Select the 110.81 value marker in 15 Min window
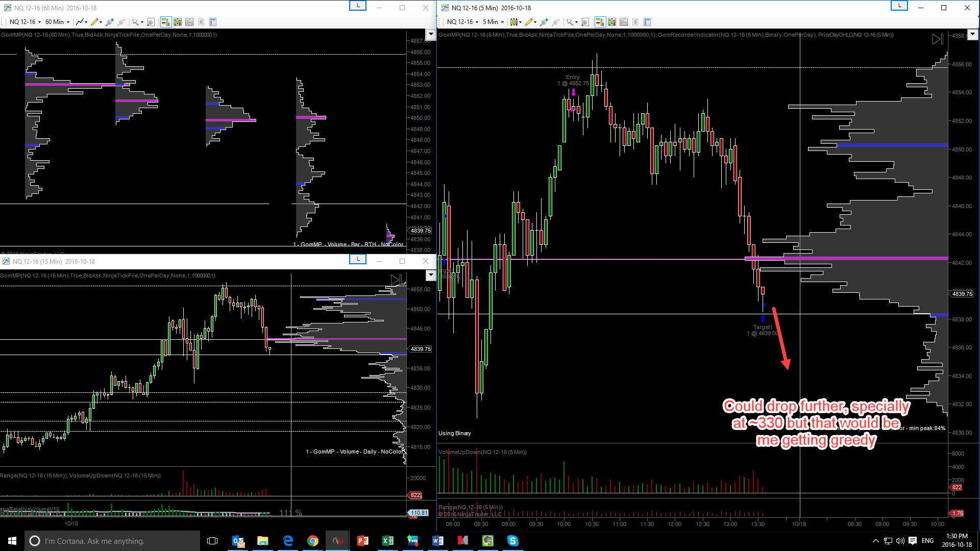This screenshot has width=980, height=551. (x=419, y=513)
